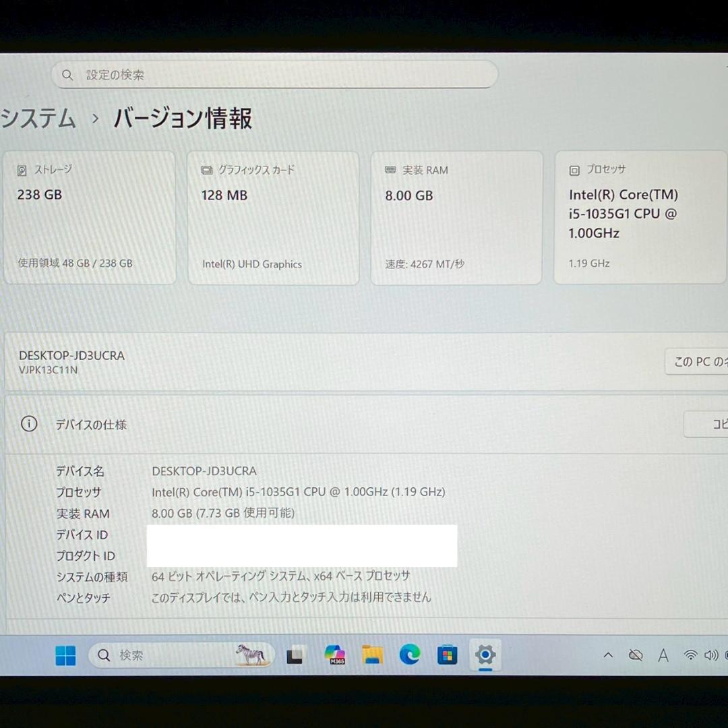The image size is (728, 728).
Task: Click the info icon beside デバイスの仕様
Action: (28, 424)
